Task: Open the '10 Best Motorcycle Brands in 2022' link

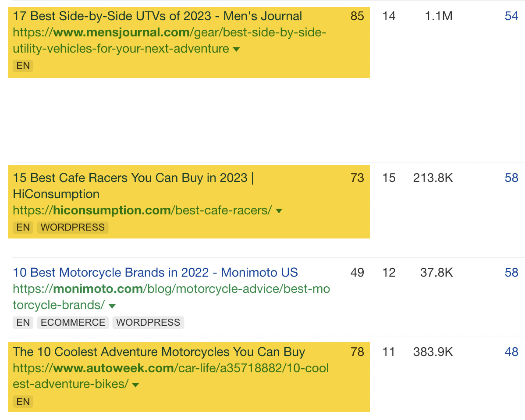Action: click(155, 272)
